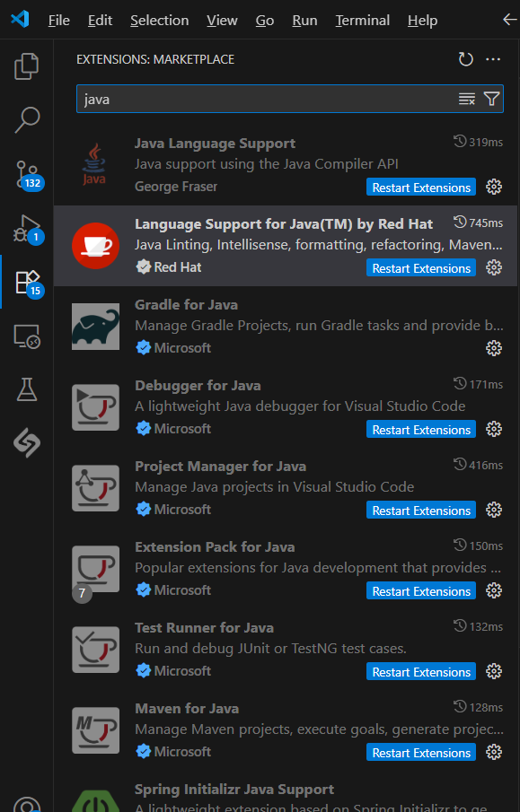Image resolution: width=520 pixels, height=812 pixels.
Task: Click the Maven for Java logo
Action: pyautogui.click(x=95, y=730)
